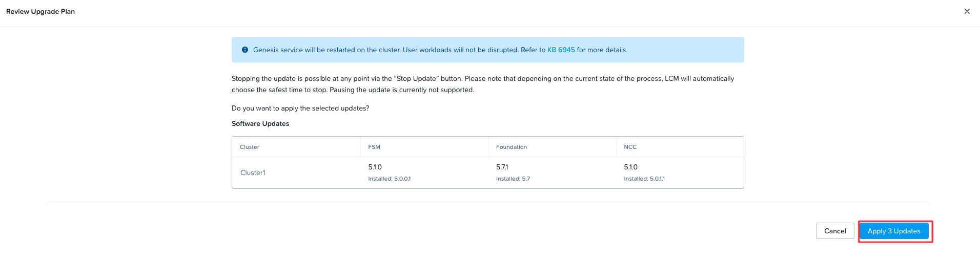
Task: Cancel the upgrade plan
Action: [x=835, y=231]
